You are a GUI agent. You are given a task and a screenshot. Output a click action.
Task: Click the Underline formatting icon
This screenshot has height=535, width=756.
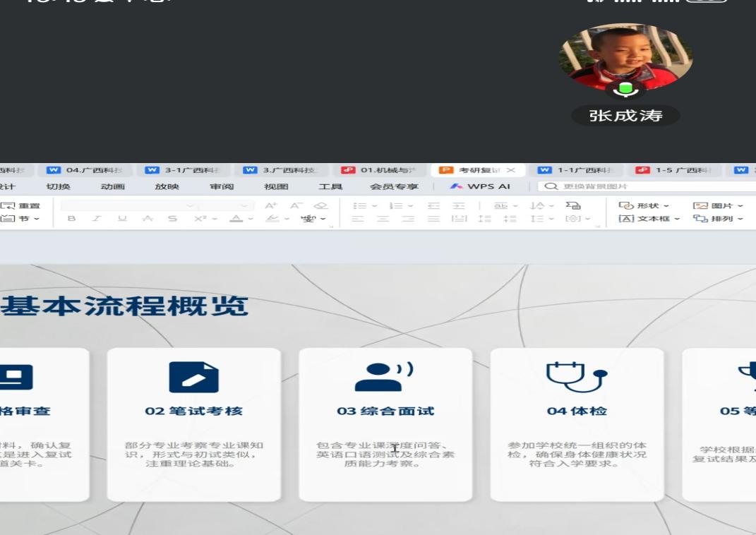pos(122,219)
